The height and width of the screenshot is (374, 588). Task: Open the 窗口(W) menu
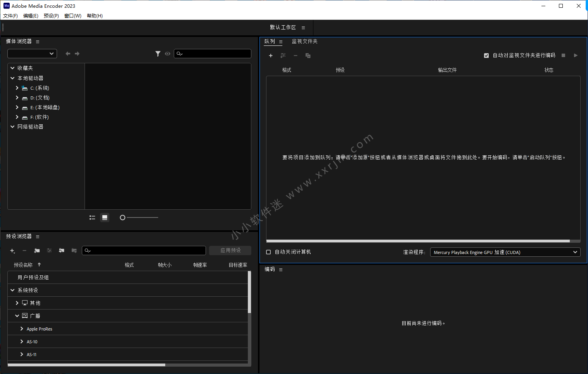tap(73, 16)
